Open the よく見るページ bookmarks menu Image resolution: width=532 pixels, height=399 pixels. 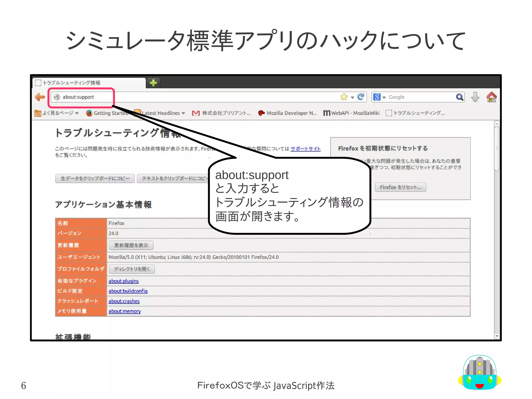57,113
